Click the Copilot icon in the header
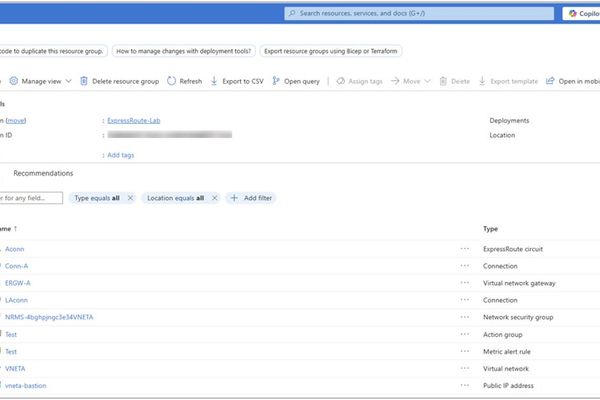 tap(572, 13)
